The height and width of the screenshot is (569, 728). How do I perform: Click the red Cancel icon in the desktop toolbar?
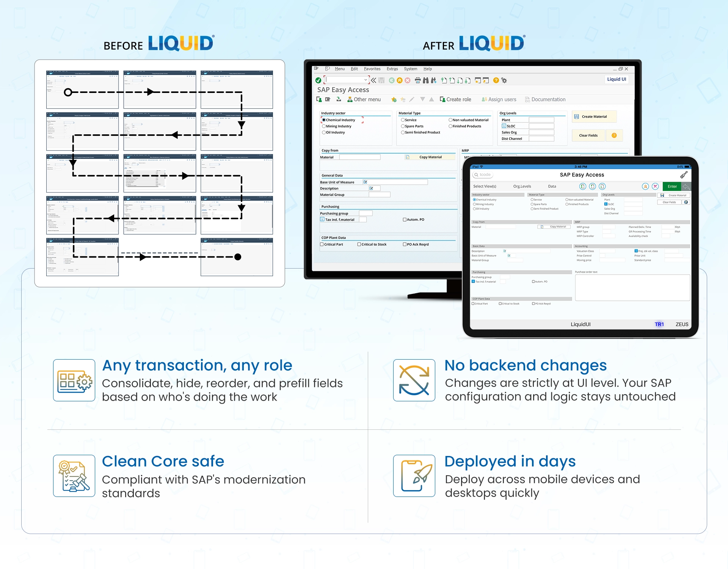(408, 80)
